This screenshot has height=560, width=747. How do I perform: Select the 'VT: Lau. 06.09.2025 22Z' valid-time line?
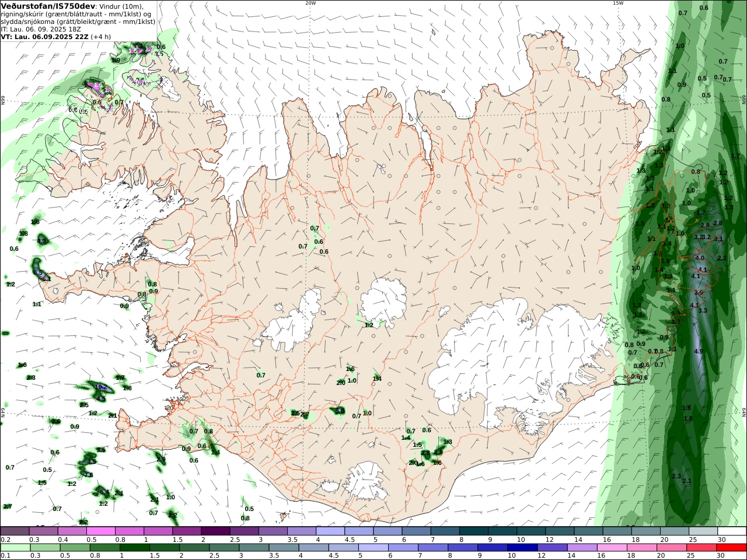[44, 37]
